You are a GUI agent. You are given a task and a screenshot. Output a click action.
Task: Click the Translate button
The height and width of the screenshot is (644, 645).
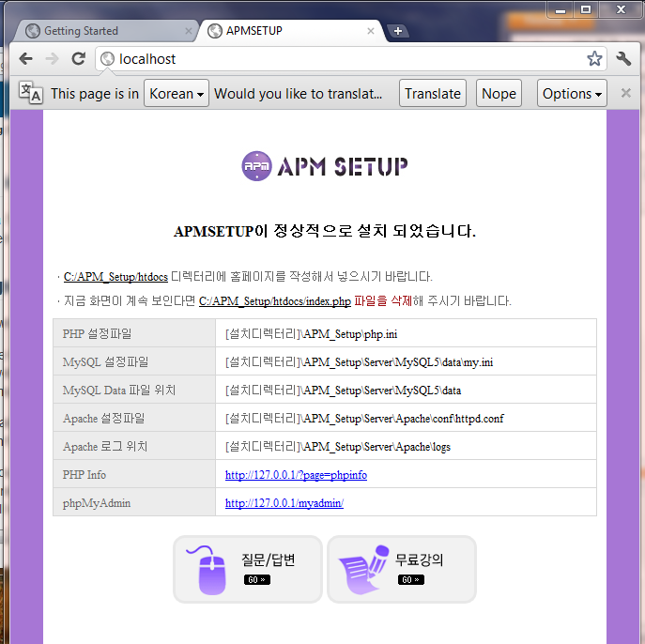(432, 93)
